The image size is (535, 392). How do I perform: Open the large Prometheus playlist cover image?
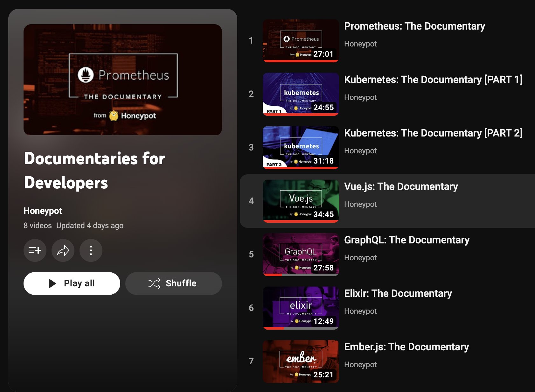pos(123,80)
